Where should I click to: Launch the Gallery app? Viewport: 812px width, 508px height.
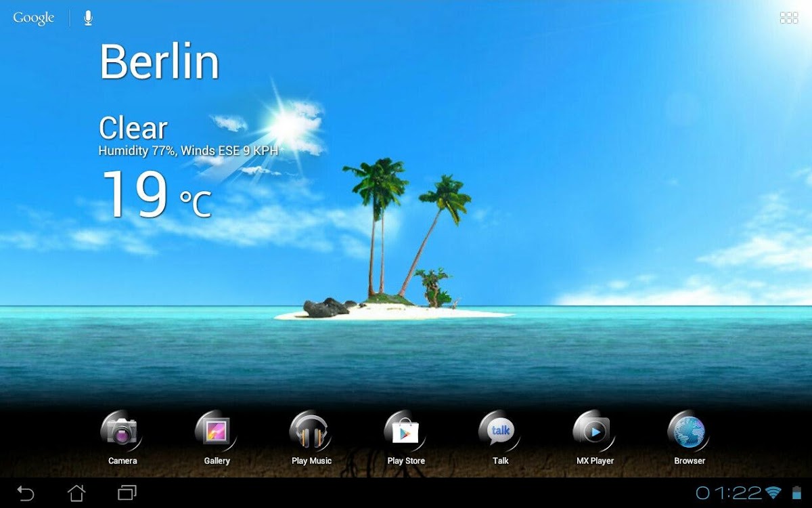pyautogui.click(x=217, y=432)
